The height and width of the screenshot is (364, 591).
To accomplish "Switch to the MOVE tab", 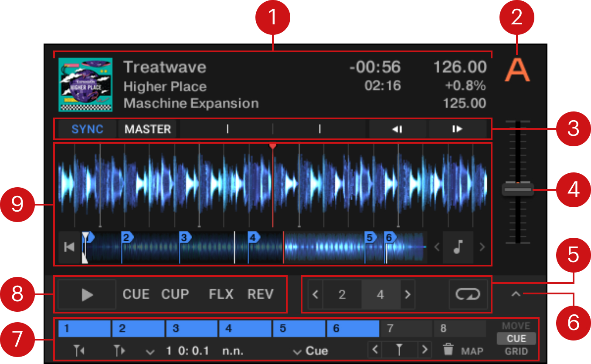I will 516,326.
